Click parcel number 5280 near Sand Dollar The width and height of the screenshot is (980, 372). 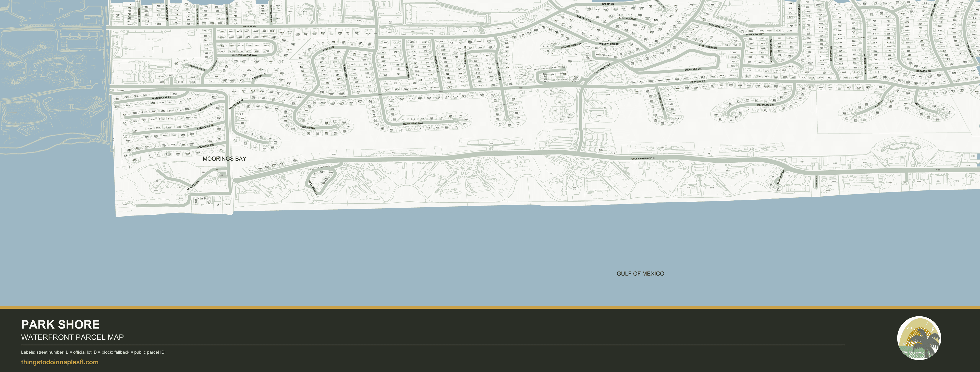(x=122, y=91)
